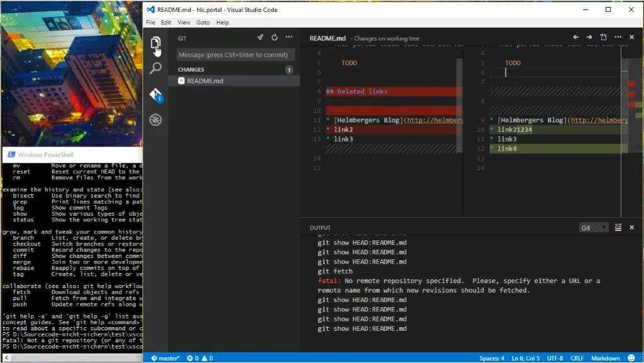
Task: Open the View menu
Action: (x=184, y=22)
